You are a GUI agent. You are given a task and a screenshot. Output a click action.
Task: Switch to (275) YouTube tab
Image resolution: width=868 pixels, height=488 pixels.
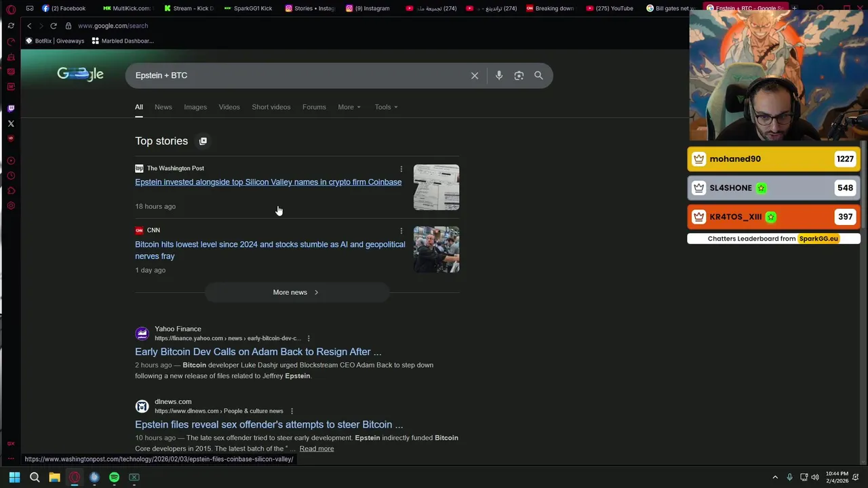click(x=610, y=8)
